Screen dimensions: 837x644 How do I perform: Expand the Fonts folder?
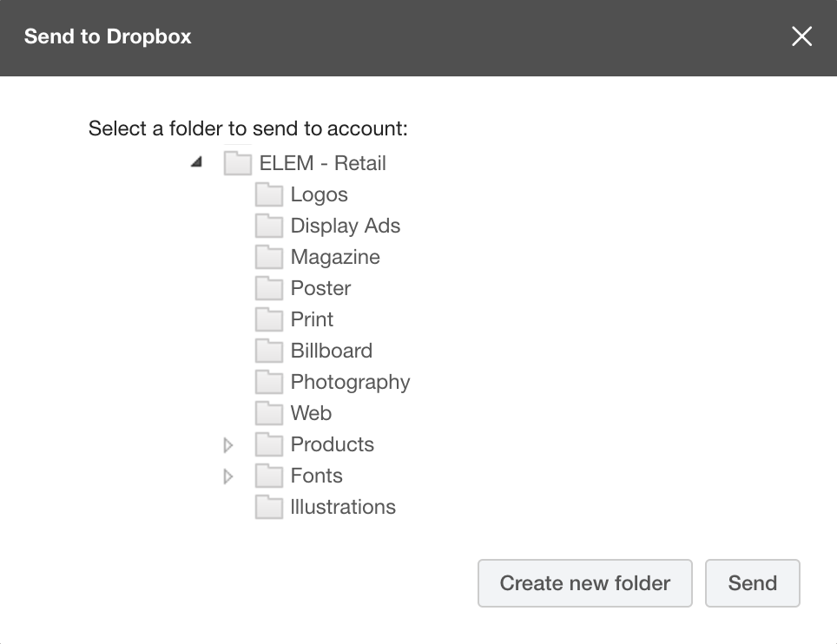[x=228, y=476]
